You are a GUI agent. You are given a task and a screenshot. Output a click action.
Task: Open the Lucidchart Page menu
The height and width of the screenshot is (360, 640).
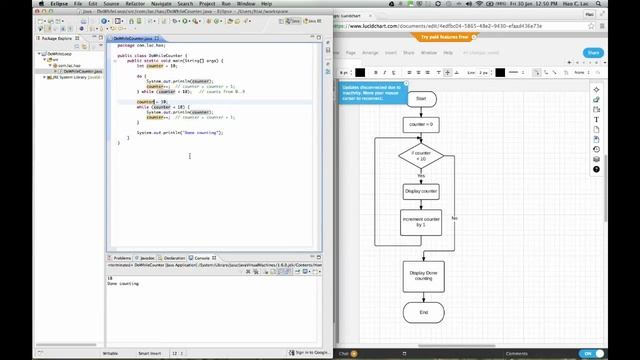(x=351, y=53)
